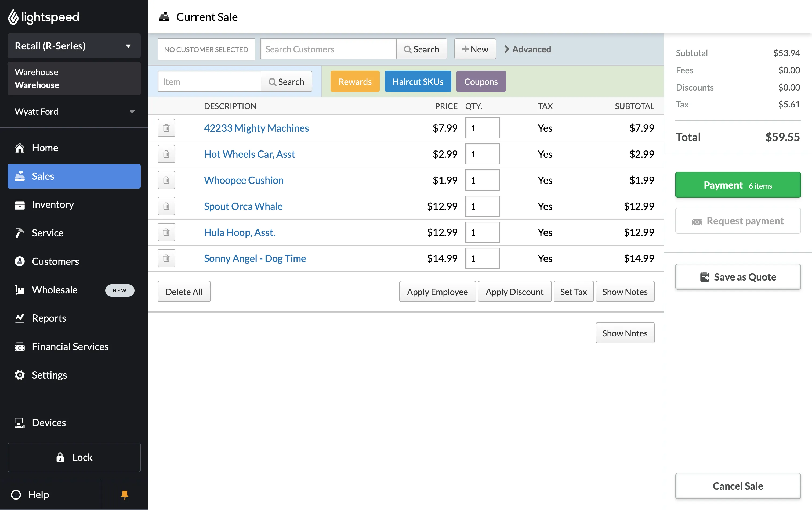Select Sales in the sidebar

coord(74,176)
